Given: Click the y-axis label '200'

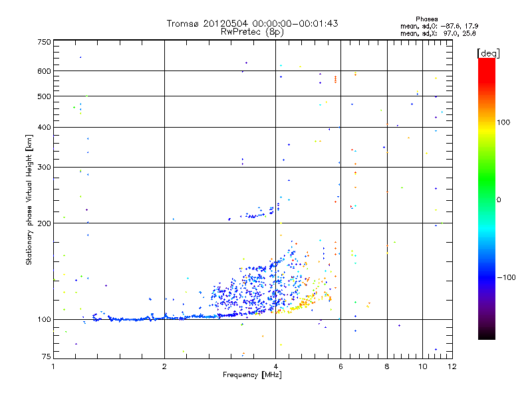Looking at the screenshot, I should [44, 223].
